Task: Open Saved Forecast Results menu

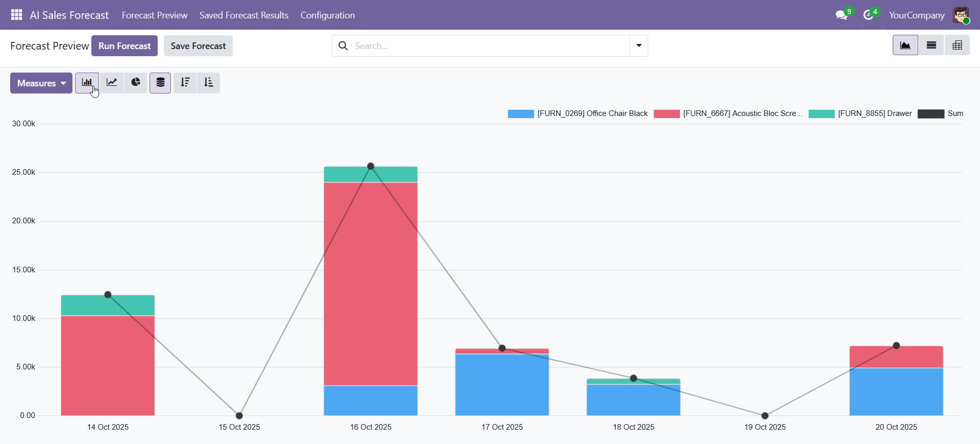Action: click(x=243, y=15)
